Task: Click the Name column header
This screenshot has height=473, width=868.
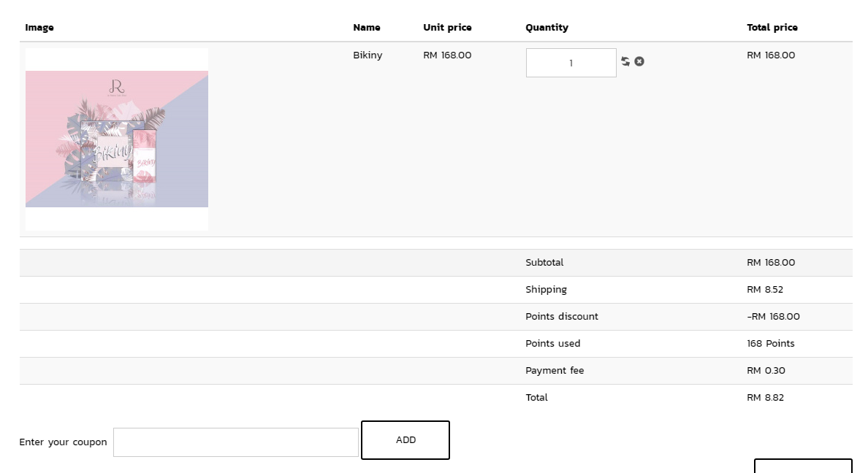Action: [x=367, y=28]
